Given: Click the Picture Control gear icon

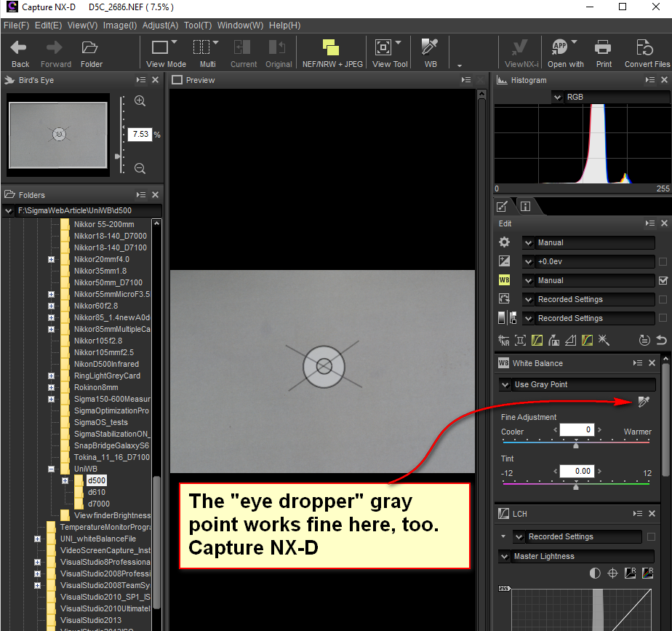Looking at the screenshot, I should pyautogui.click(x=505, y=242).
